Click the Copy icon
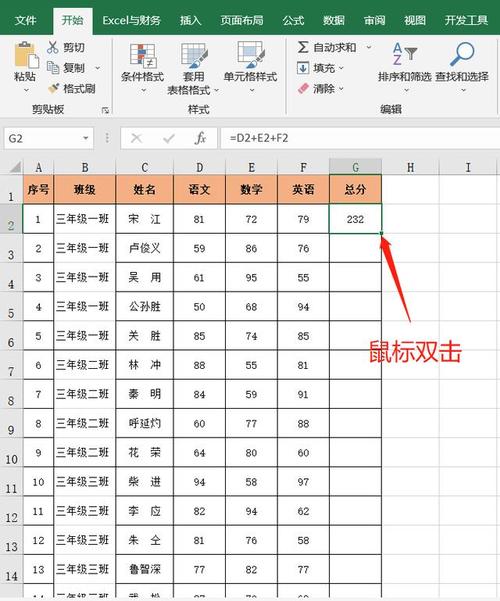The width and height of the screenshot is (500, 601). [53, 67]
